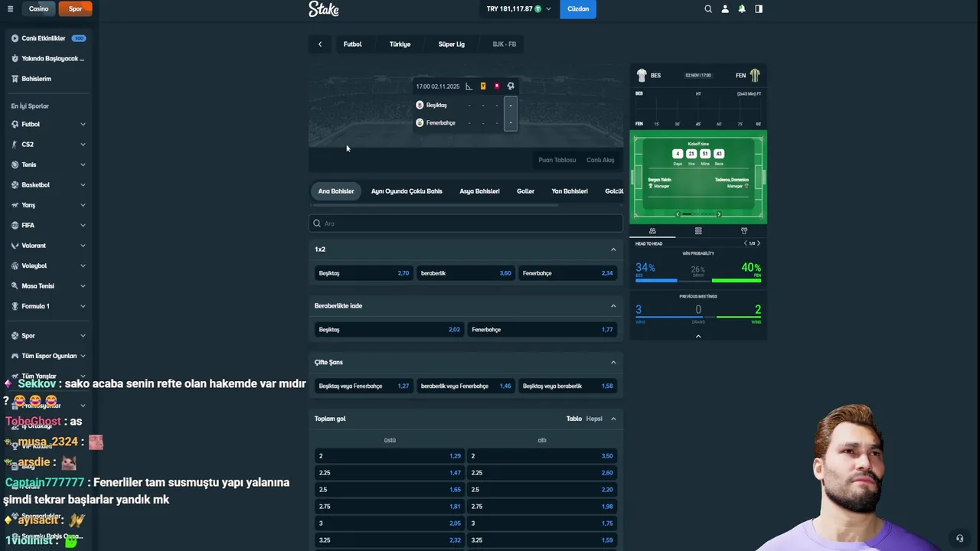Screen dimensions: 980x551
Task: Select Hepsi view for Toplam gol
Action: coord(594,419)
